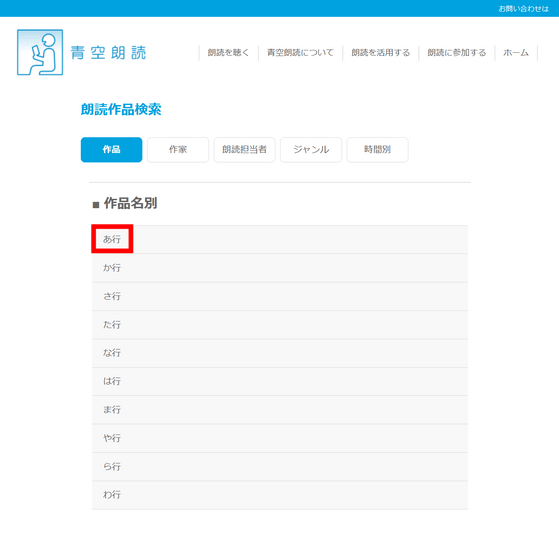
Task: Switch to the 作家 tab
Action: pyautogui.click(x=178, y=150)
